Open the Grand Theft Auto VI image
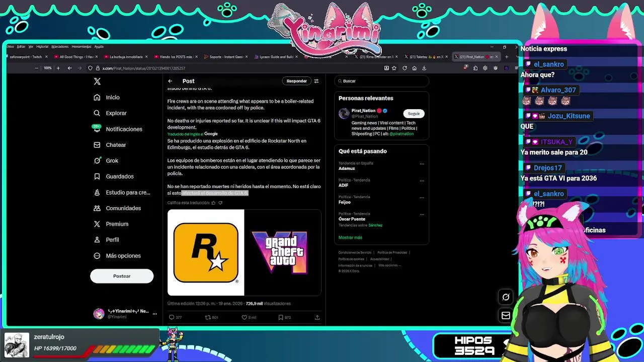Viewport: 644px width, 362px height. click(283, 252)
